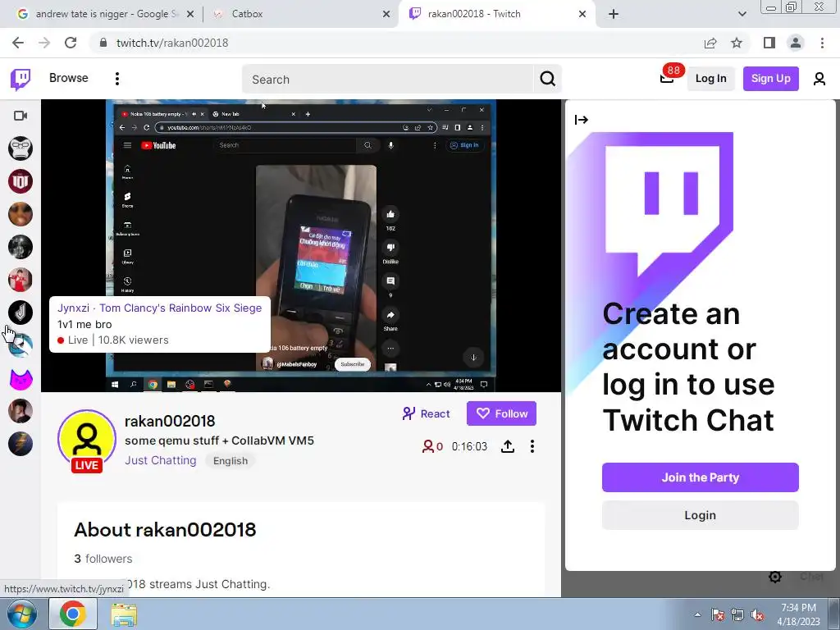
Task: Click the share this page icon
Action: click(710, 43)
